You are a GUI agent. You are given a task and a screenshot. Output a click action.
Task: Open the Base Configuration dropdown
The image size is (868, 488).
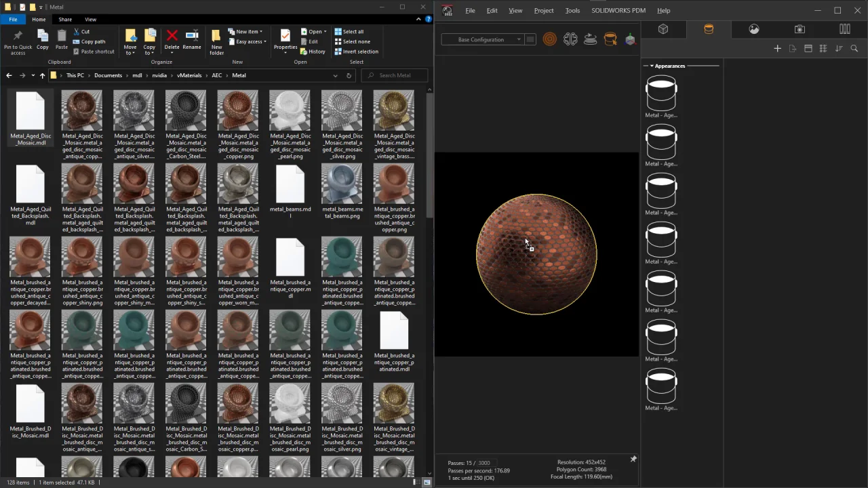coord(482,39)
